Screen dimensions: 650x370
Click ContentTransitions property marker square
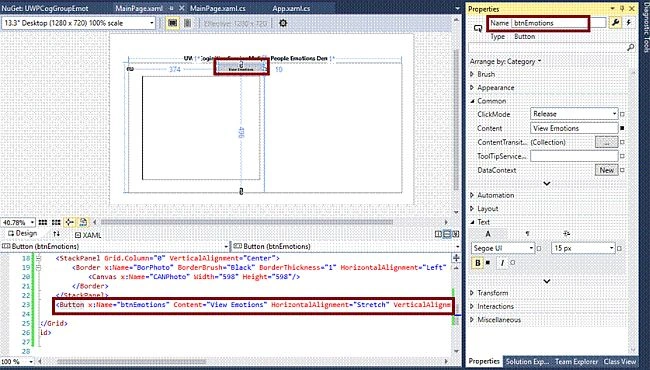[622, 142]
